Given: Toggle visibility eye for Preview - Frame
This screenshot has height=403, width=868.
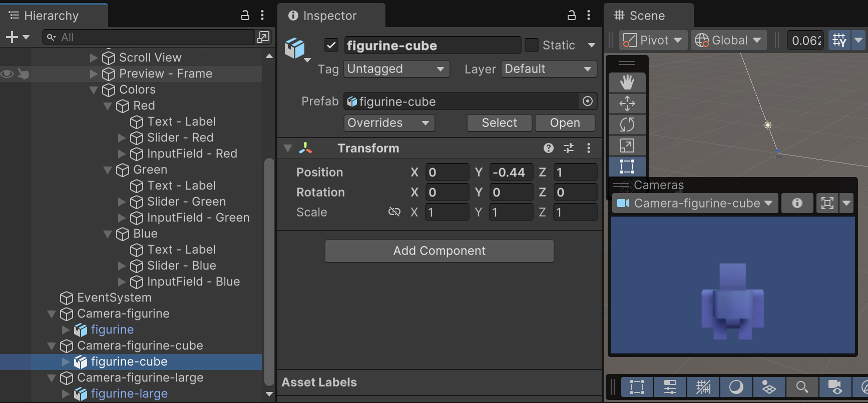Looking at the screenshot, I should point(7,74).
